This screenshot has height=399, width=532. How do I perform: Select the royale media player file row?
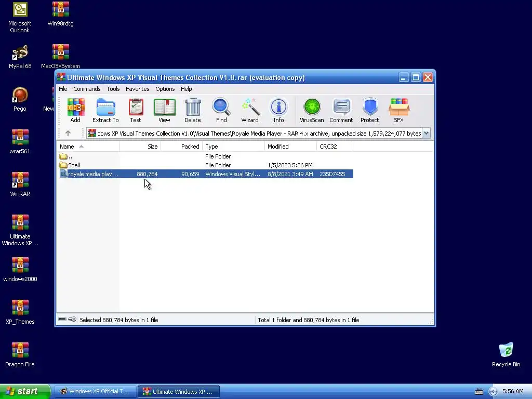point(206,174)
